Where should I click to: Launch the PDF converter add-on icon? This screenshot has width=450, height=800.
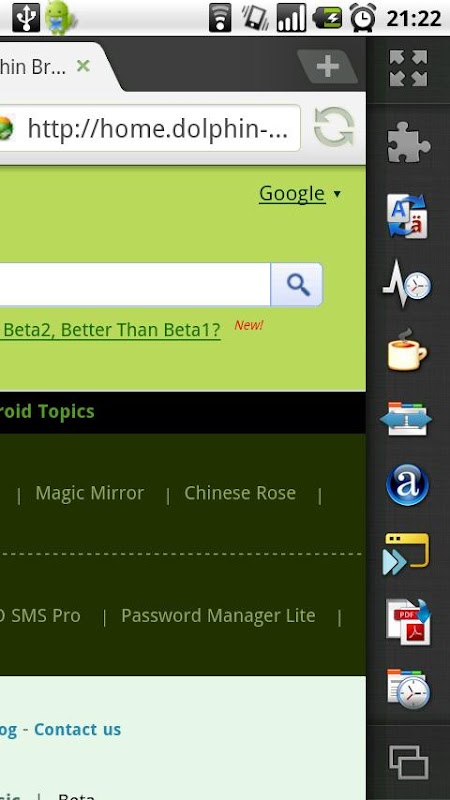[408, 622]
